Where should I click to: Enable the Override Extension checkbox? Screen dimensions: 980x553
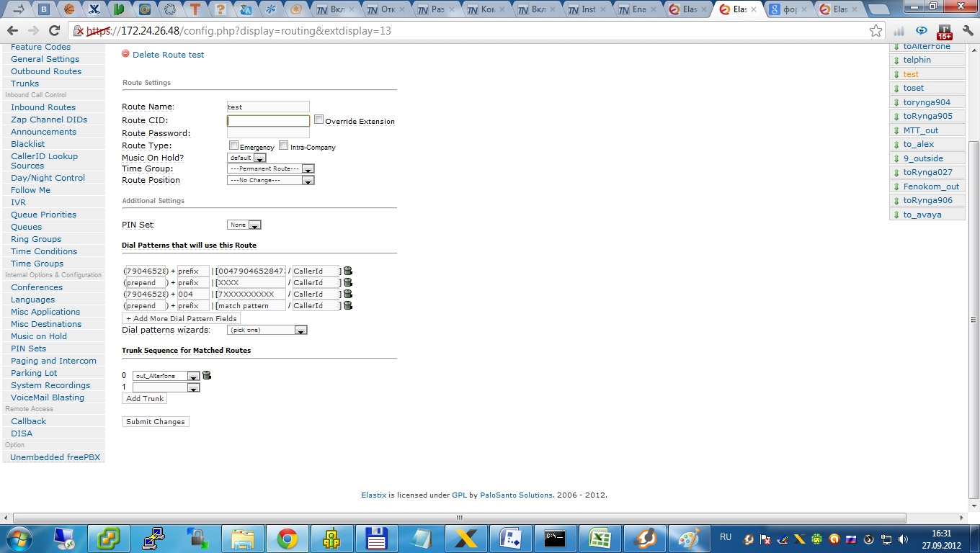pyautogui.click(x=318, y=120)
